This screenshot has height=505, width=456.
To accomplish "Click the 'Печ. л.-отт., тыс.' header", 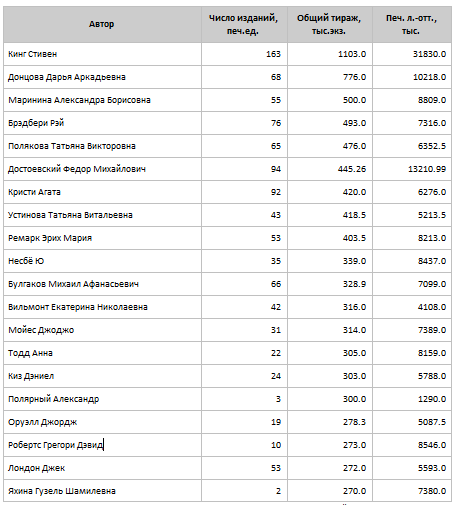I will point(412,24).
